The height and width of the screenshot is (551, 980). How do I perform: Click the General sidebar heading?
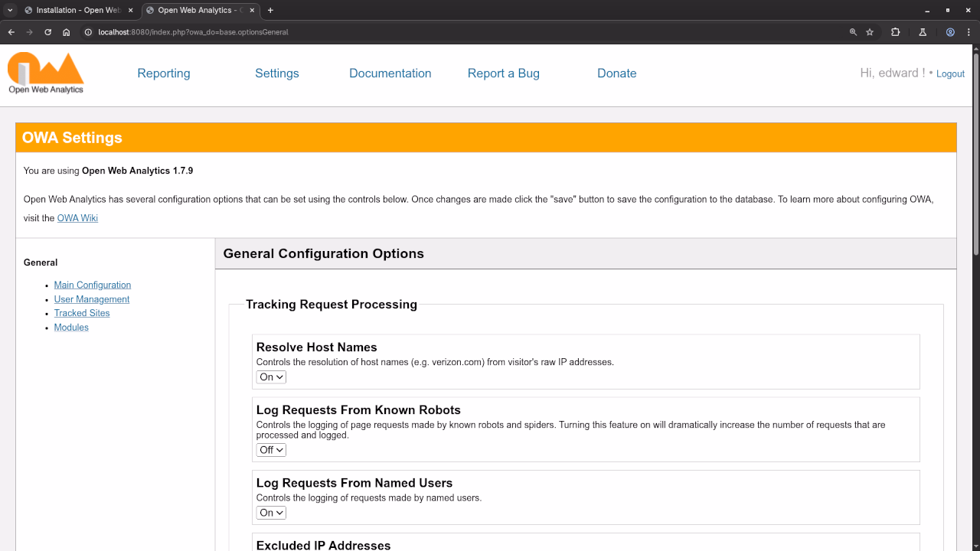point(41,262)
